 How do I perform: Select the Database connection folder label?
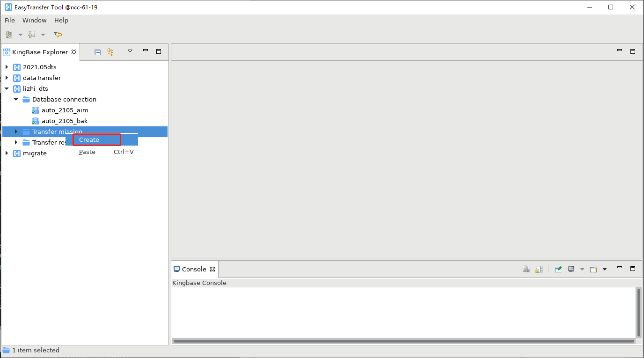pyautogui.click(x=64, y=99)
